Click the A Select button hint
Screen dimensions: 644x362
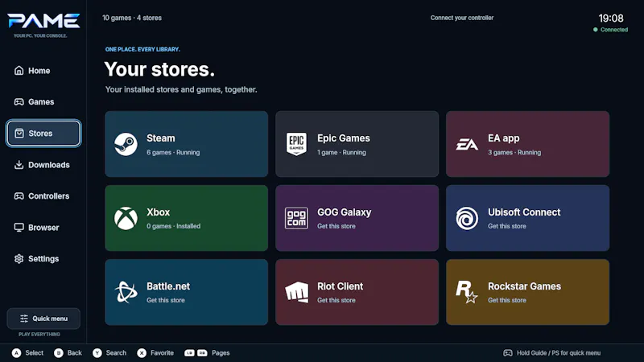pos(27,353)
